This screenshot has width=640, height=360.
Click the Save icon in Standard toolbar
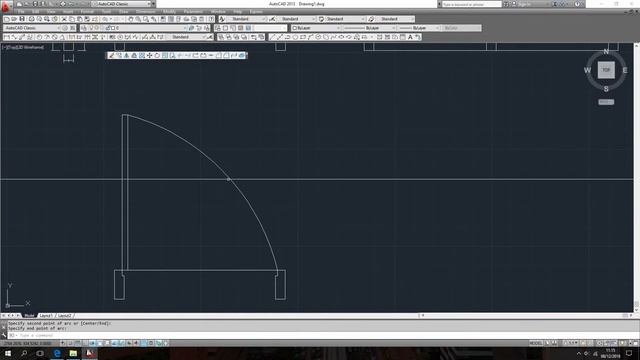point(22,19)
